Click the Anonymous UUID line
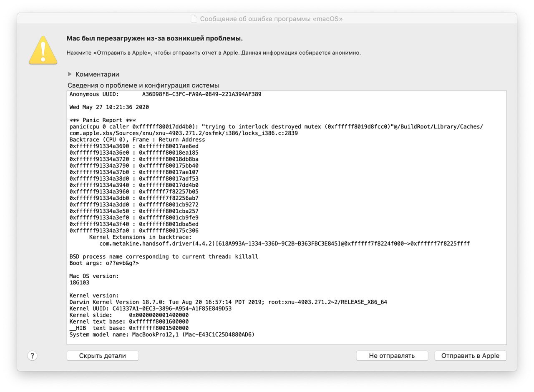The image size is (534, 392). (x=166, y=94)
